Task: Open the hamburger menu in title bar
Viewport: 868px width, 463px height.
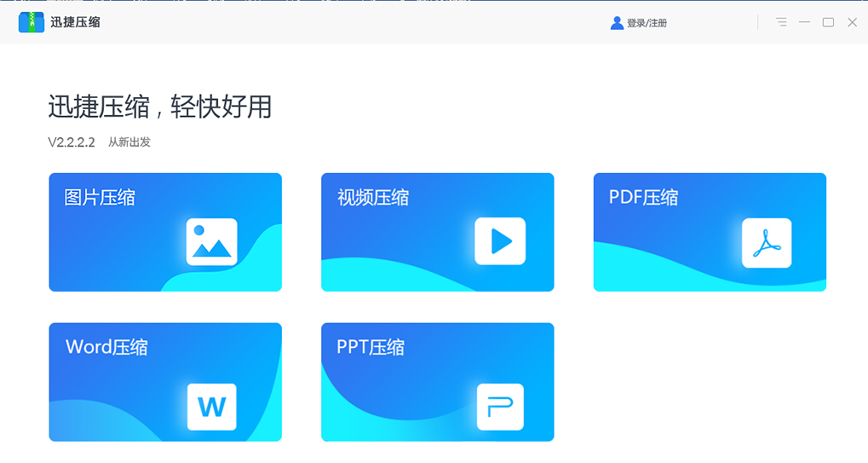Action: click(781, 22)
